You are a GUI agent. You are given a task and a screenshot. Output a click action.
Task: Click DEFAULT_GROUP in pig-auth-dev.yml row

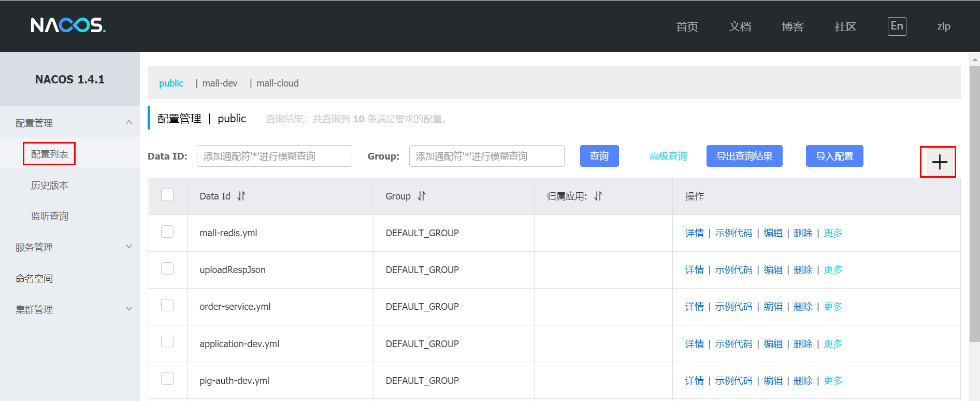[422, 381]
